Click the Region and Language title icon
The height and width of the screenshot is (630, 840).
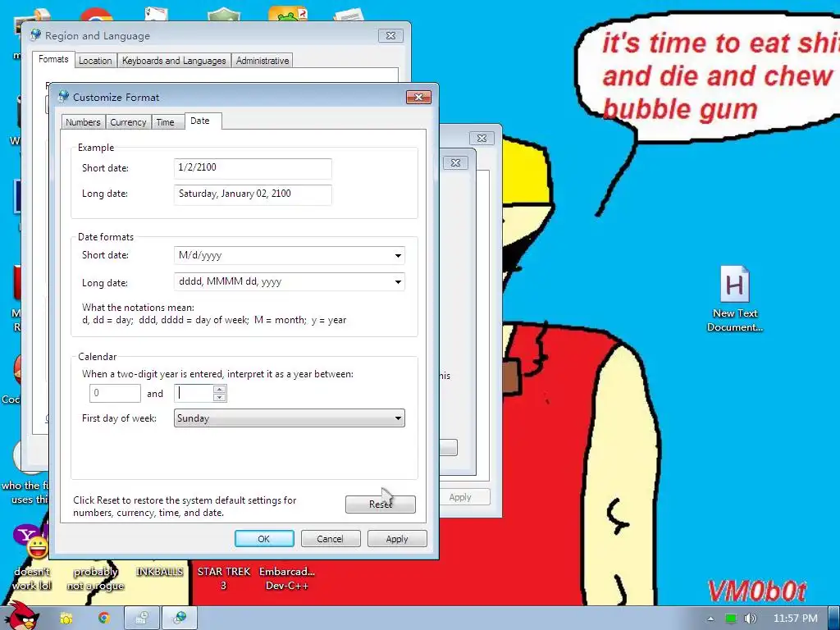point(36,35)
